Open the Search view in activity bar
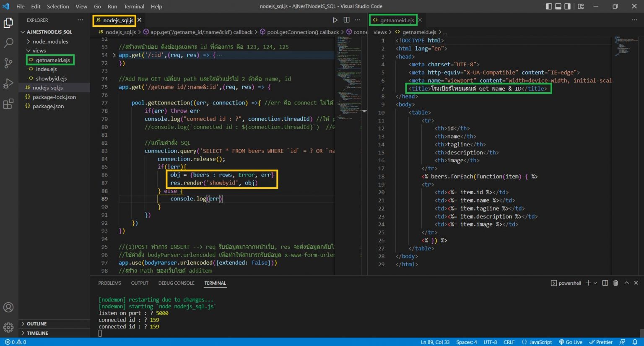This screenshot has width=644, height=346. 8,43
